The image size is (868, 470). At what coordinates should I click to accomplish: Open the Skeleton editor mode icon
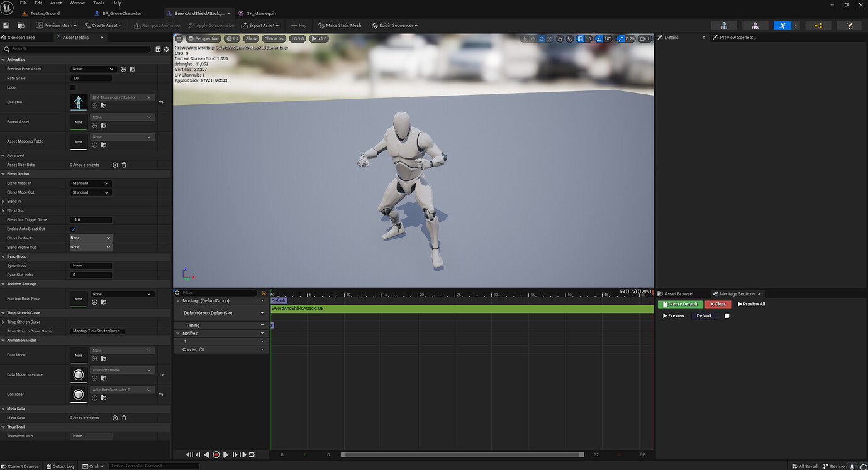tap(724, 25)
